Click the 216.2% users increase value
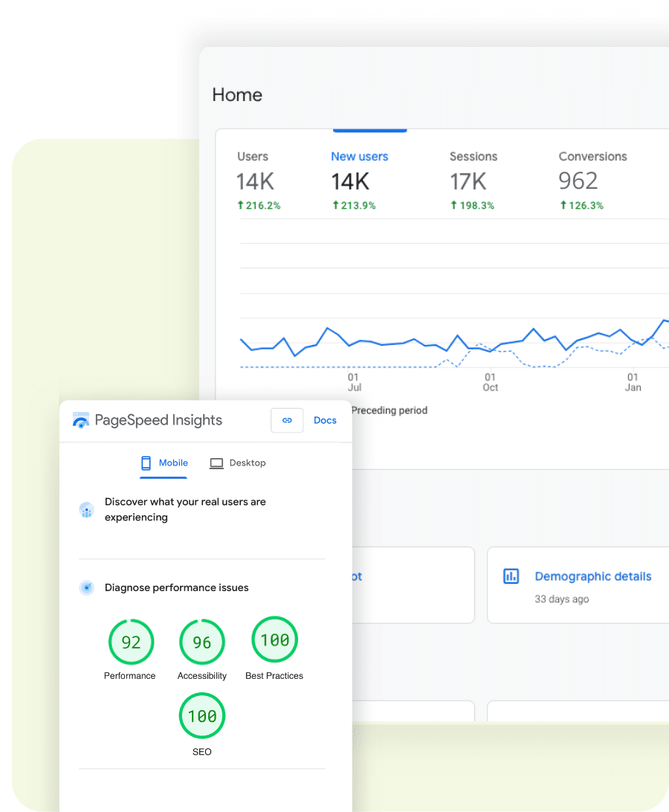Screen dimensions: 669x812 tap(259, 205)
